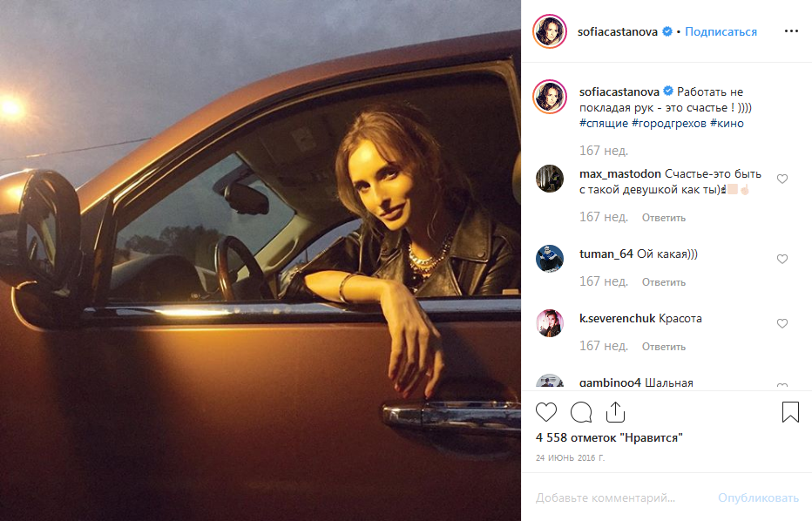This screenshot has width=812, height=521.
Task: Open comments with the speech bubble icon
Action: tap(581, 411)
